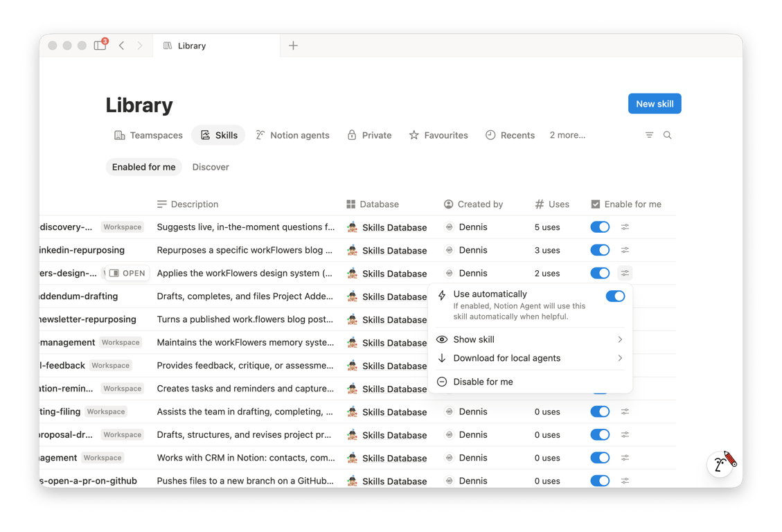Open settings icon for open-a-pr-on-github row
Image resolution: width=782 pixels, height=532 pixels.
[625, 481]
